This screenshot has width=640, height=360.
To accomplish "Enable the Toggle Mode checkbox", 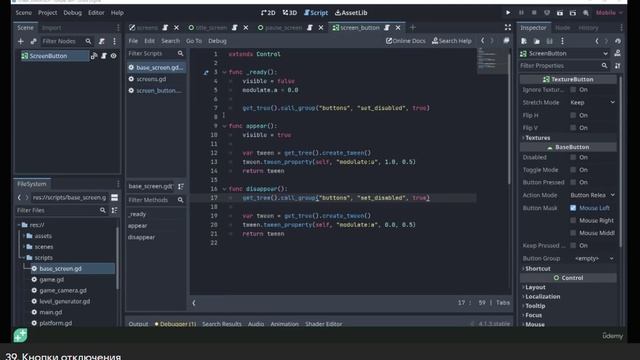I will pos(573,170).
